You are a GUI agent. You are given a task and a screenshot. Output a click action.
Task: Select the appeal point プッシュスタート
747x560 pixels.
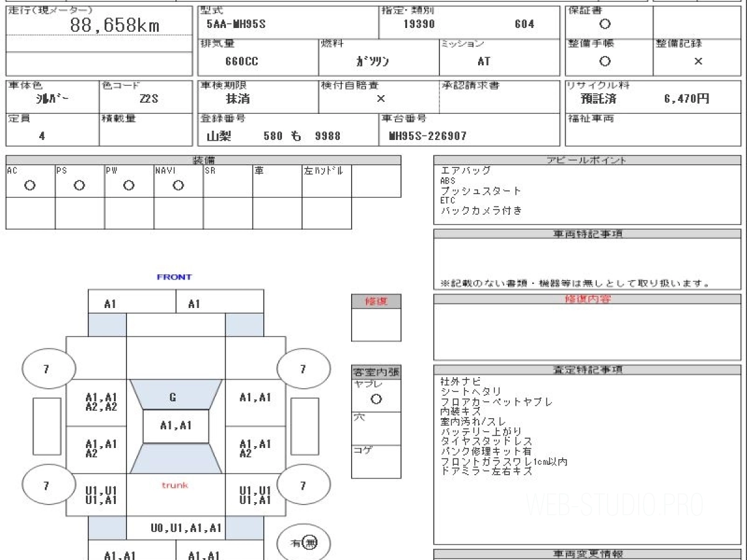click(x=481, y=190)
